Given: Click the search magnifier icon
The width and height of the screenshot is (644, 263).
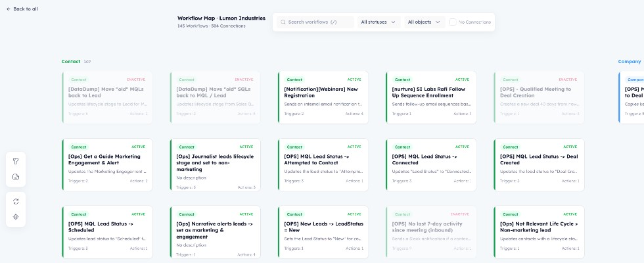Looking at the screenshot, I should click(x=283, y=22).
